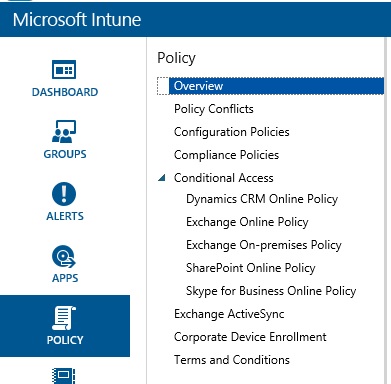
Task: Select the Policy scroll icon
Action: pos(64,318)
